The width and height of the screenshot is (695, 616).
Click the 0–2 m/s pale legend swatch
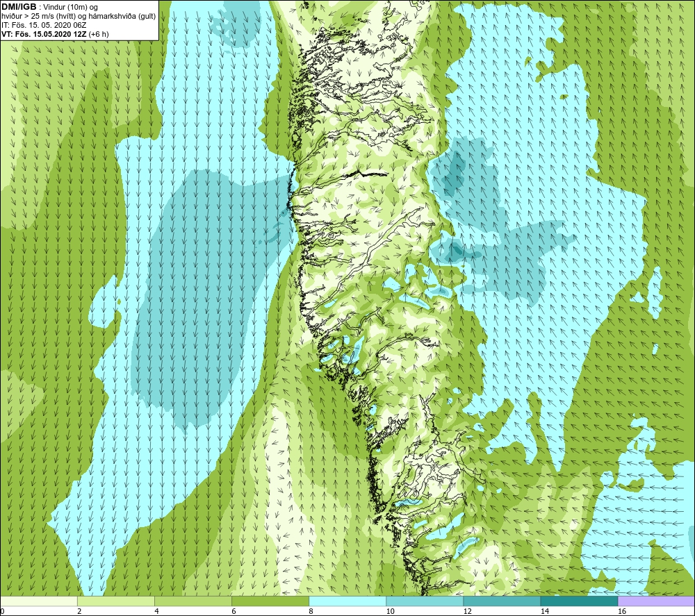39,601
